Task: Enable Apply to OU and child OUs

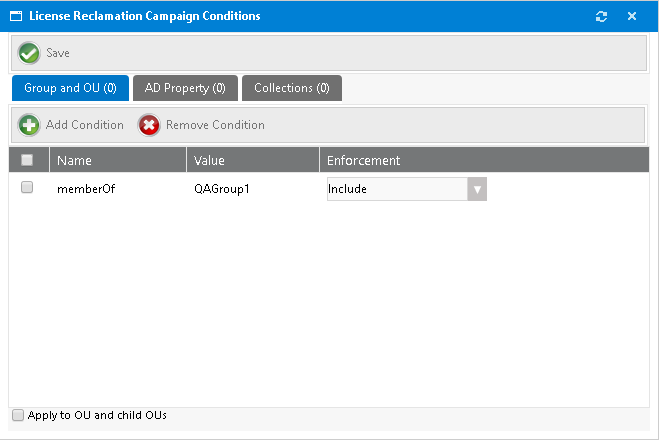Action: [x=17, y=415]
